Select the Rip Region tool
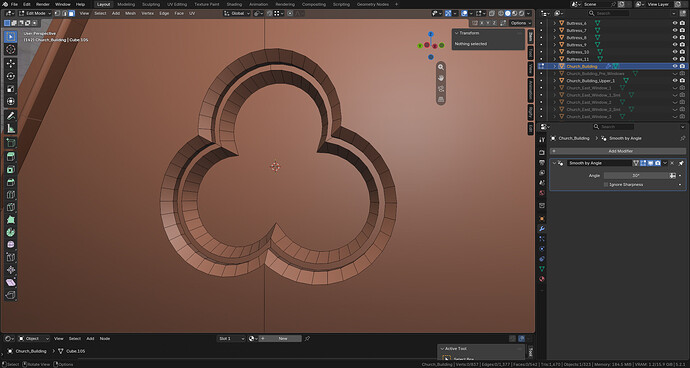 11,294
